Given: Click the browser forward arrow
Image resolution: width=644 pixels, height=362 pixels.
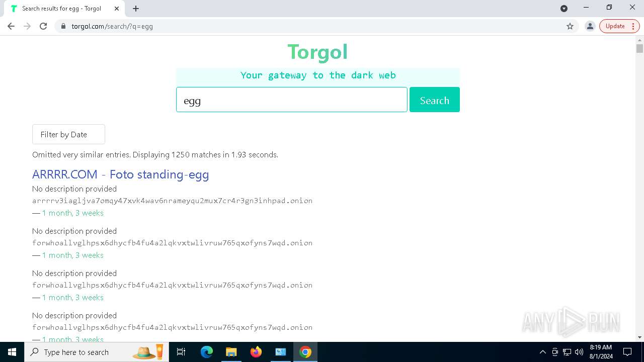Looking at the screenshot, I should click(x=27, y=26).
